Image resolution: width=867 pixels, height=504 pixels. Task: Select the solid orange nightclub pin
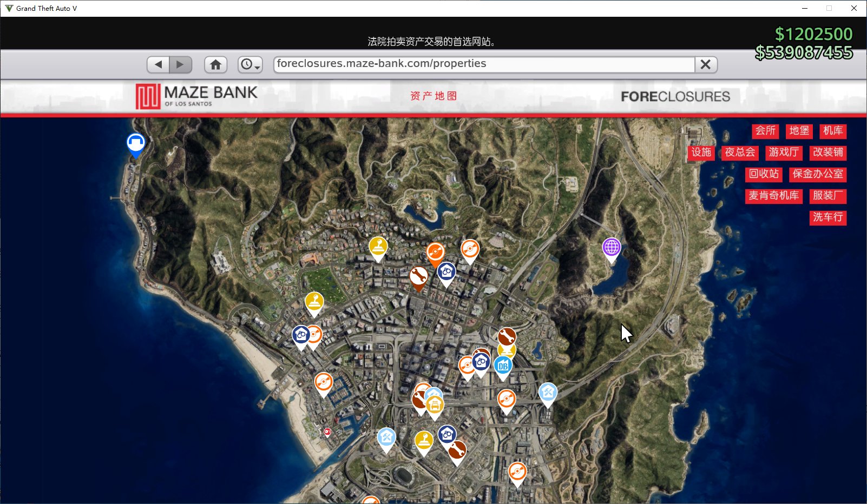435,254
